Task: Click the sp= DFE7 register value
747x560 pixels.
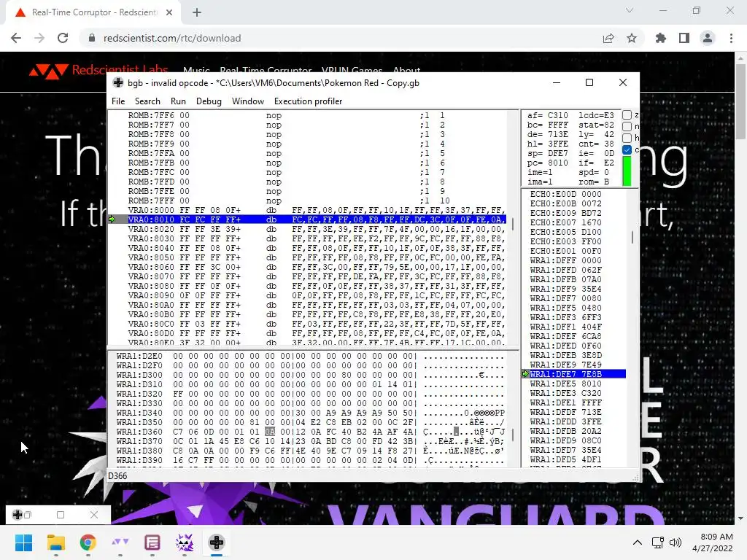Action: tap(548, 153)
